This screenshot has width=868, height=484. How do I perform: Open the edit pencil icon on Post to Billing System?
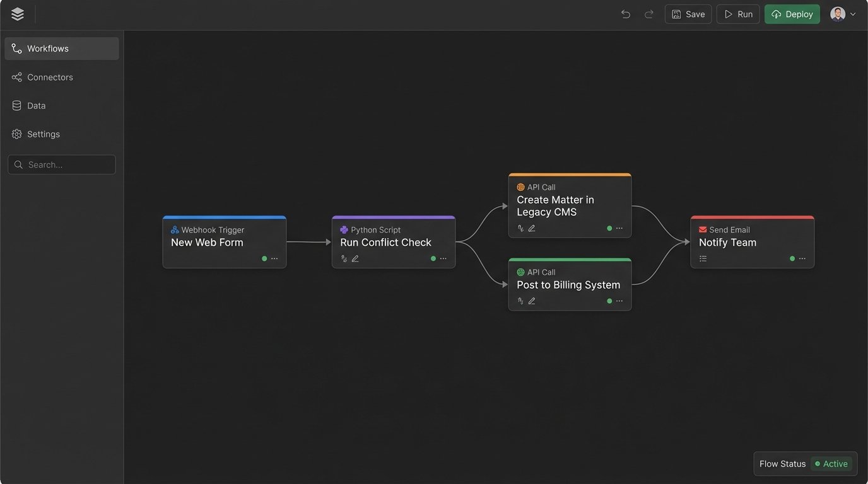[532, 301]
